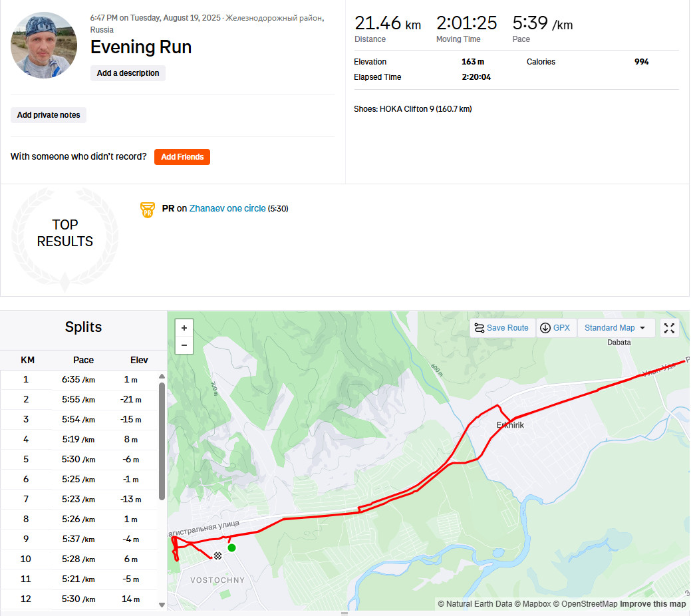691x616 pixels.
Task: Click Add private notes button
Action: (49, 115)
